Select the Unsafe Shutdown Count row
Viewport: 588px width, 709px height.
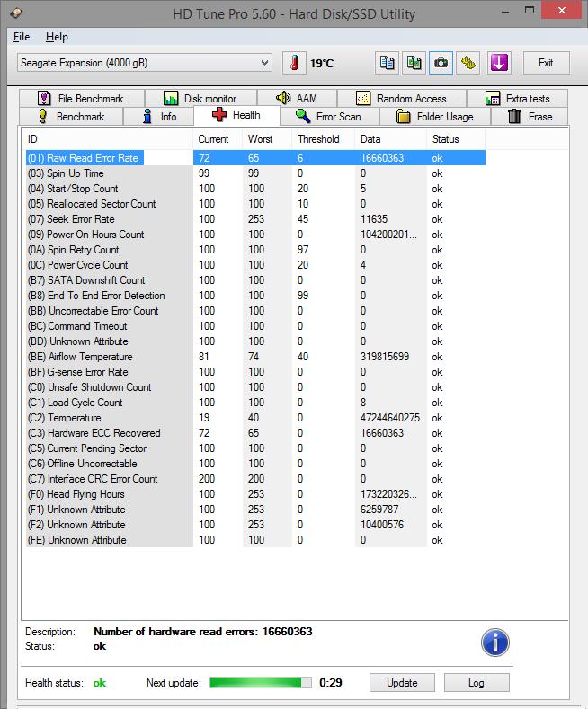tap(255, 387)
